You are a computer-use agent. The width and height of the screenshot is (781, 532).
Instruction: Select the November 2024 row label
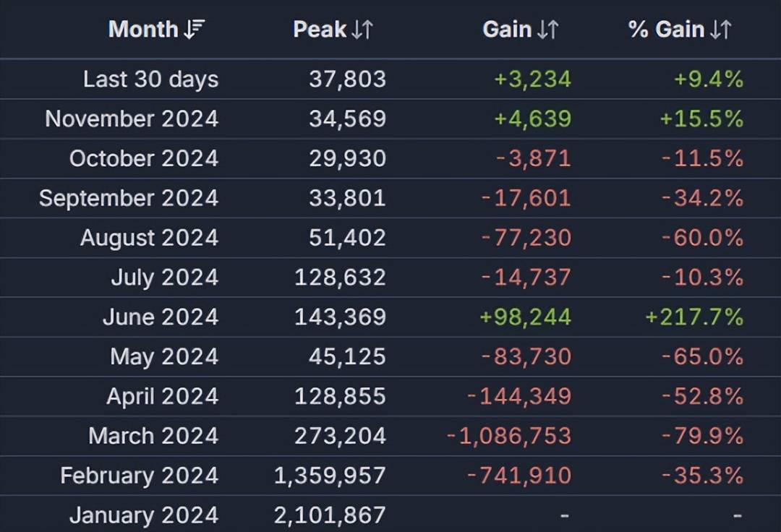[x=132, y=119]
